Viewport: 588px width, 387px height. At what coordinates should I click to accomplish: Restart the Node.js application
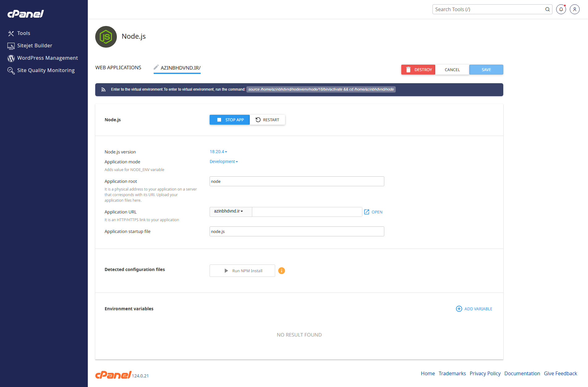[267, 120]
